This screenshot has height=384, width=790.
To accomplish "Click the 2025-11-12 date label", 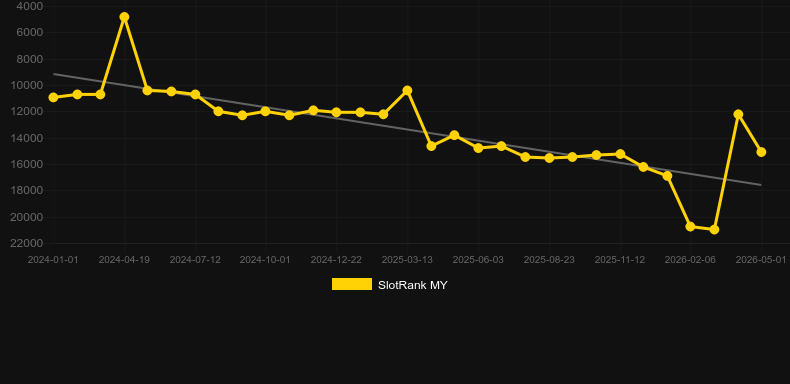I will tap(620, 260).
